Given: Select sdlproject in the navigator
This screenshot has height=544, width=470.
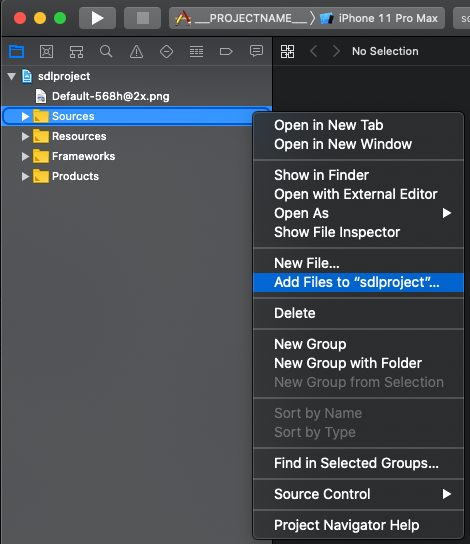Looking at the screenshot, I should pyautogui.click(x=137, y=76).
